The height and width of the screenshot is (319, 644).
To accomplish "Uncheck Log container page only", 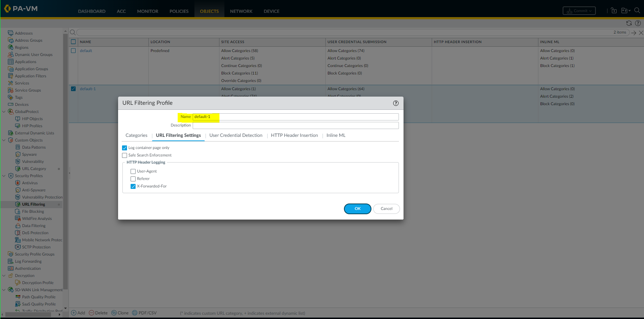I will click(125, 148).
